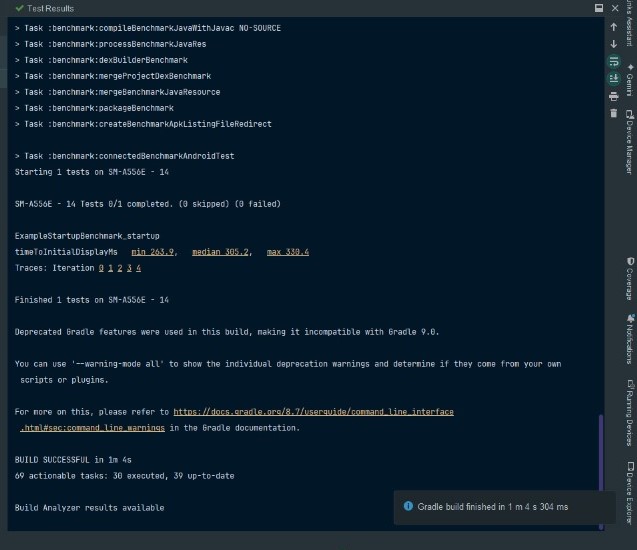The height and width of the screenshot is (550, 637).
Task: Click '69 actionable tasks' summary line
Action: click(124, 476)
